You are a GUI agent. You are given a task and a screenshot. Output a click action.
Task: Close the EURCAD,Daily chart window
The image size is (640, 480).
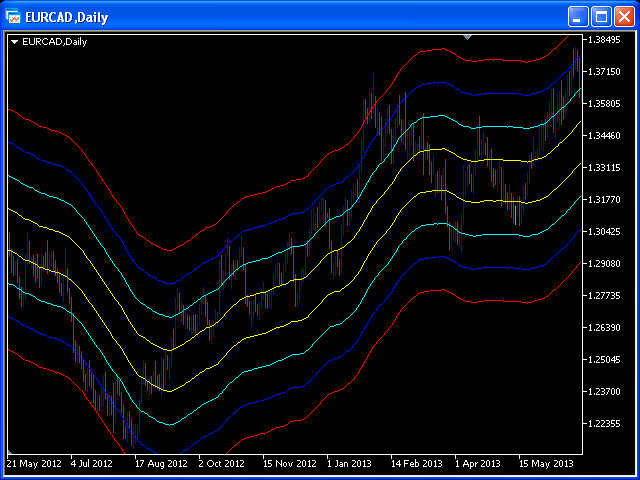click(624, 17)
